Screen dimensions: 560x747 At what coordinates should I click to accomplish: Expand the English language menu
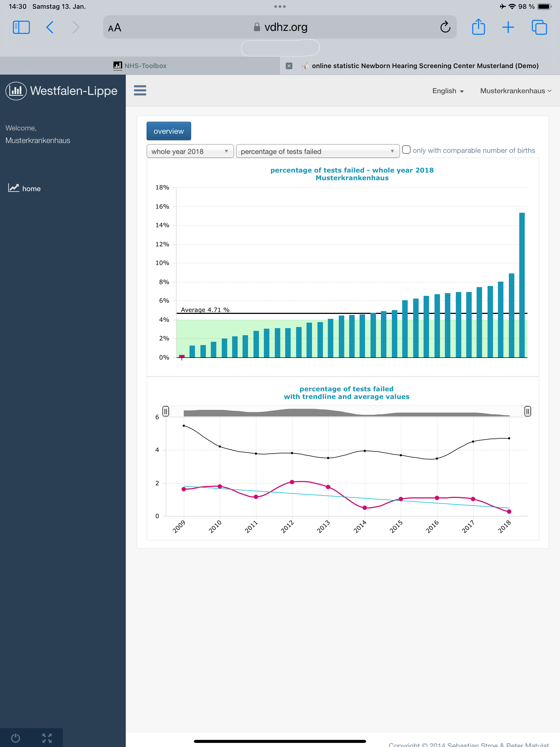click(x=448, y=91)
